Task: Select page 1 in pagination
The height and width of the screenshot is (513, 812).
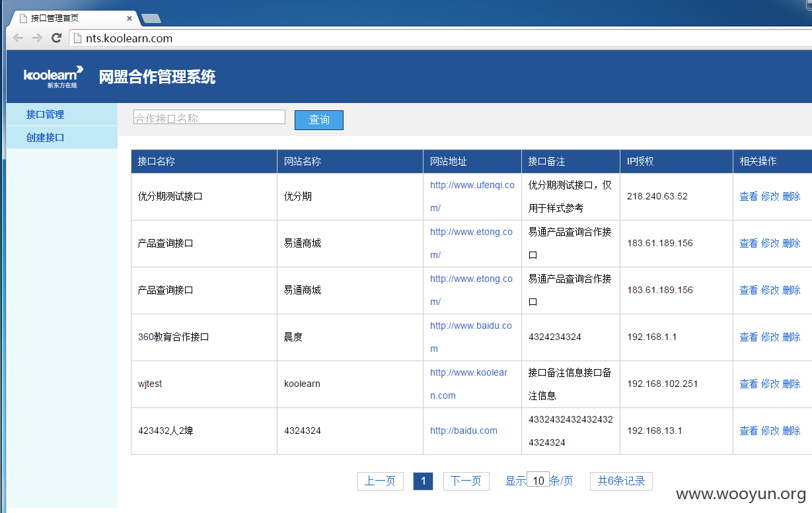Action: [x=423, y=481]
